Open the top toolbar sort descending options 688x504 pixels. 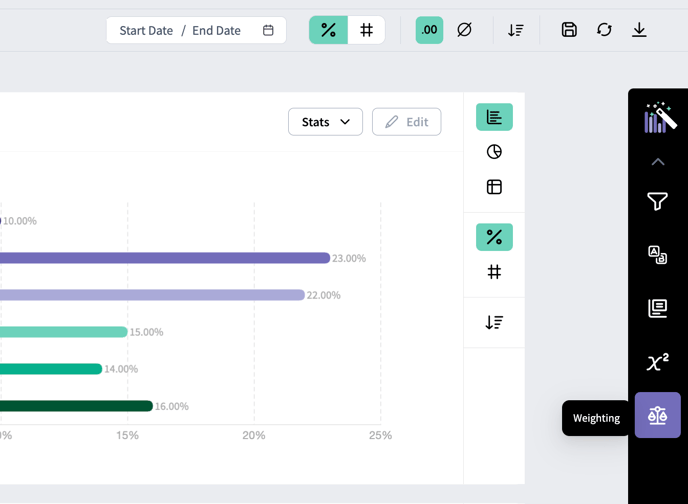point(516,30)
